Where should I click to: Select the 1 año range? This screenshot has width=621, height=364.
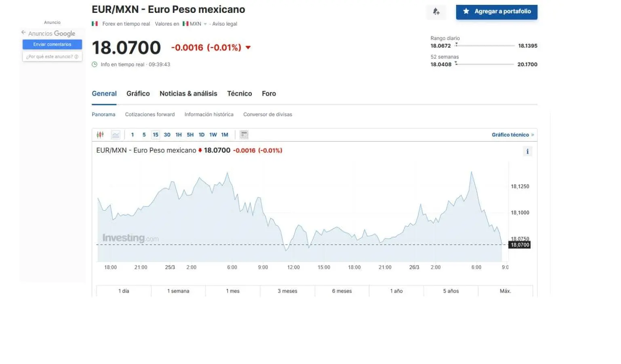coord(396,291)
